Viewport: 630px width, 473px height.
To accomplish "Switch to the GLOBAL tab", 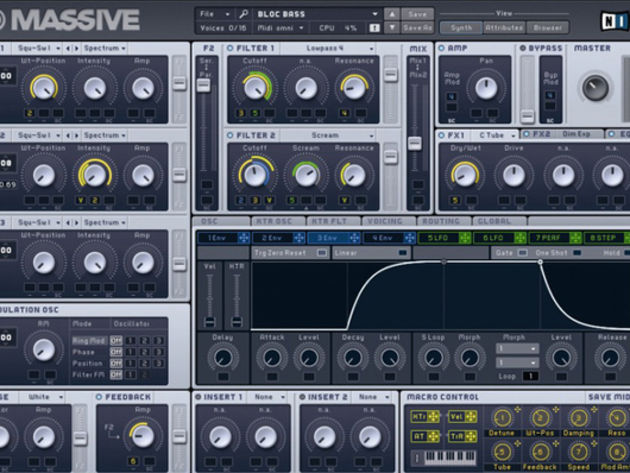I will (499, 221).
